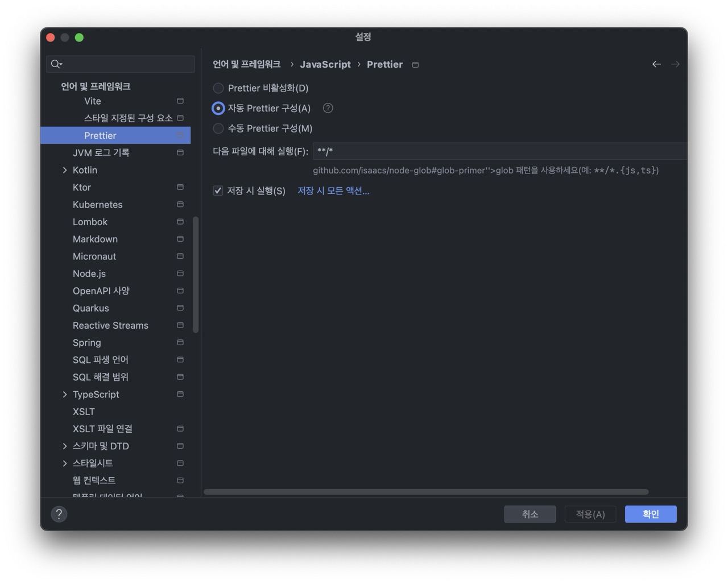Click the 확인 button

pos(650,514)
